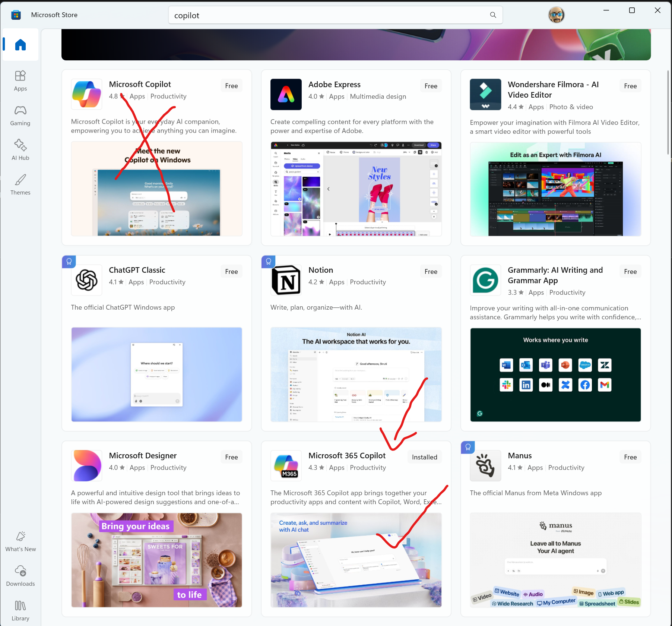Browse Themes in sidebar
Screen dimensions: 672x626
pos(20,184)
